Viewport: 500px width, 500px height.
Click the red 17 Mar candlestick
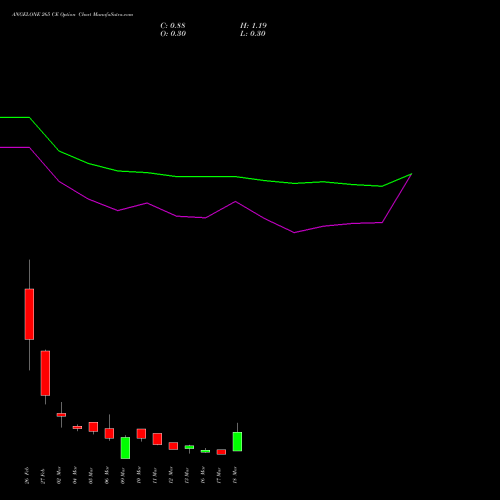(221, 452)
